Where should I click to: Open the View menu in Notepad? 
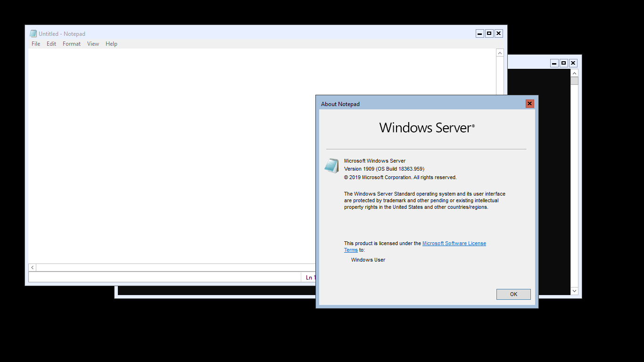click(93, 44)
